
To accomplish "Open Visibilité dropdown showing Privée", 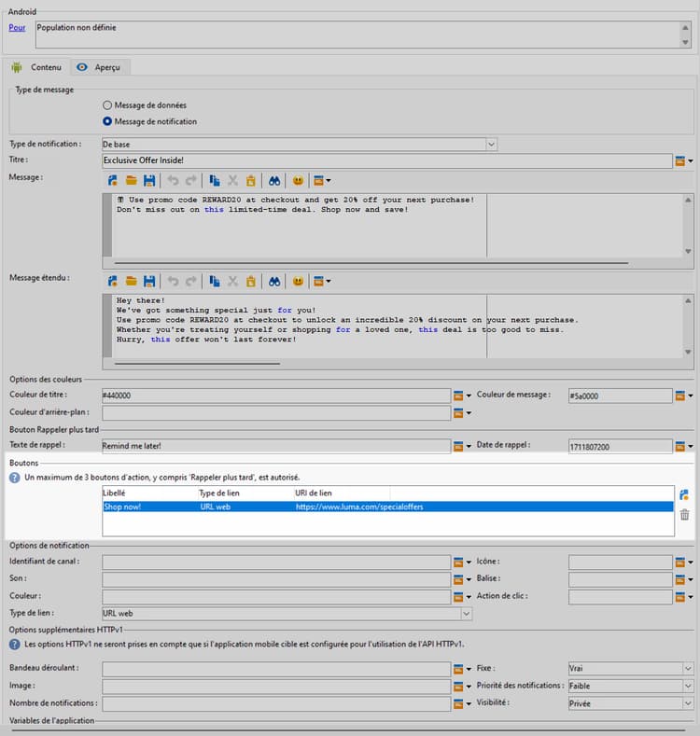I will click(688, 703).
